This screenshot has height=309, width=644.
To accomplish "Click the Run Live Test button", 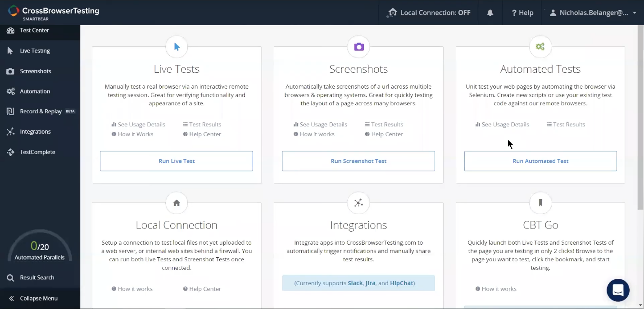I will click(x=177, y=161).
